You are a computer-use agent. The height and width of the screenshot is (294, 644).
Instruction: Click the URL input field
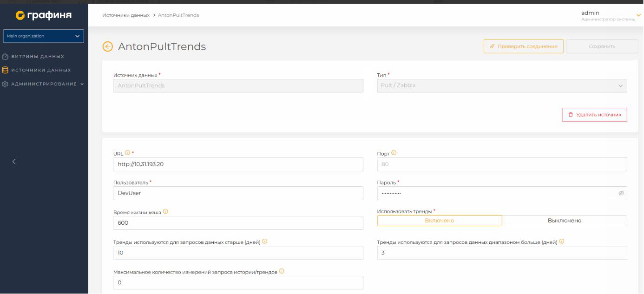pos(238,164)
